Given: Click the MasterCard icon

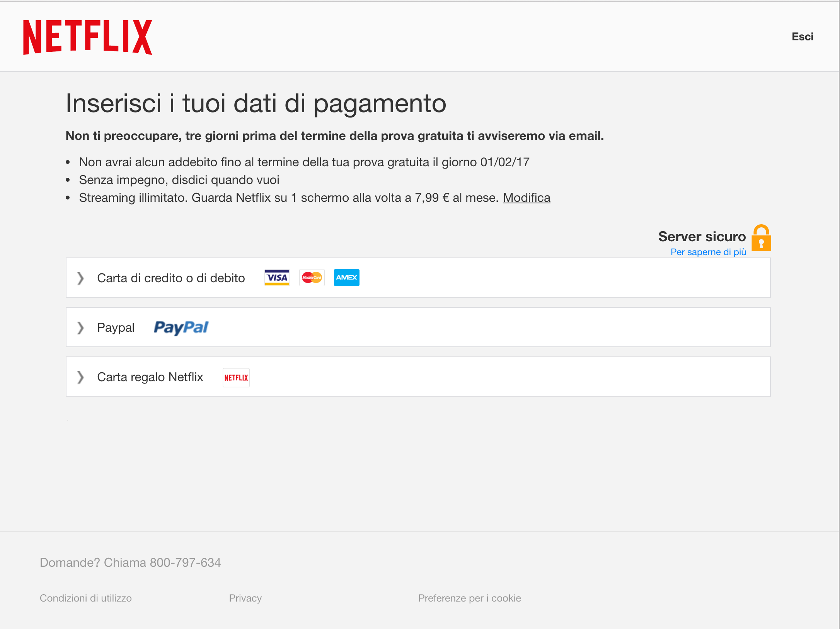Looking at the screenshot, I should [312, 278].
